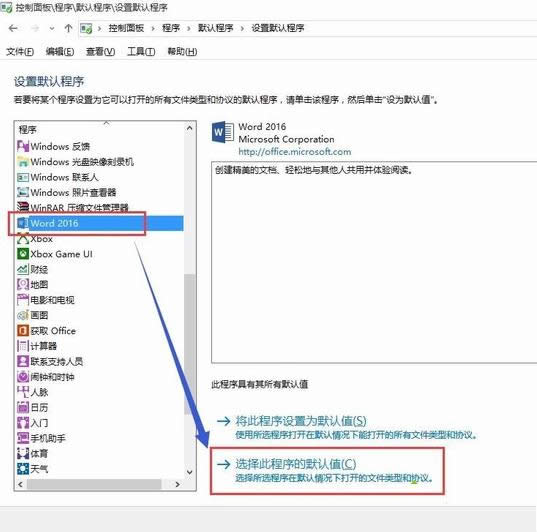This screenshot has height=532, width=537.
Task: Click the program list scroll up arrow
Action: click(189, 128)
